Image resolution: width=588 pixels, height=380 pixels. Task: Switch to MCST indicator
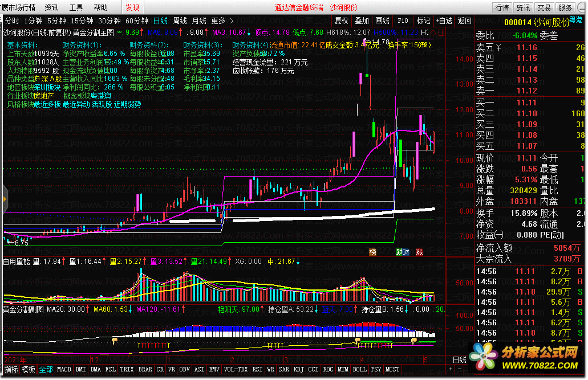click(x=392, y=369)
